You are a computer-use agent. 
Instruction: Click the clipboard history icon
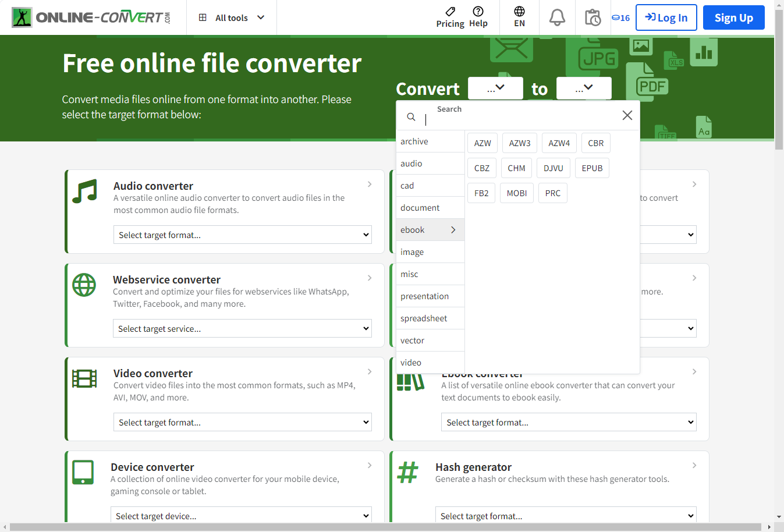[x=593, y=17]
